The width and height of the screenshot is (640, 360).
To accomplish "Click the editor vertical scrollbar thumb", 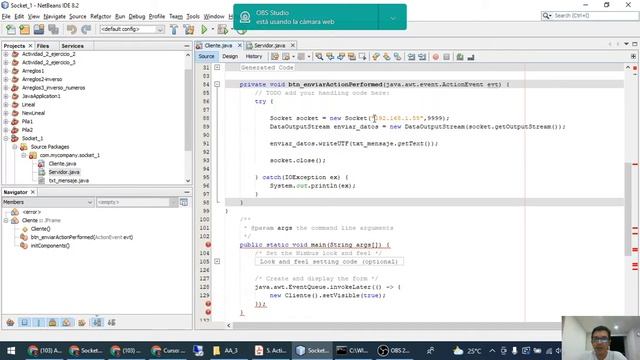I will tap(628, 209).
